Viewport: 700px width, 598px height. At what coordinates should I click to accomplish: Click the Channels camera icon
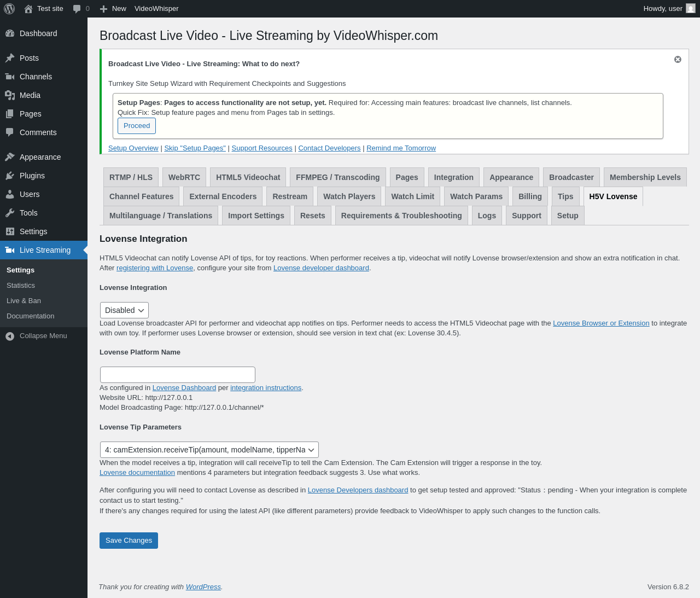[10, 77]
